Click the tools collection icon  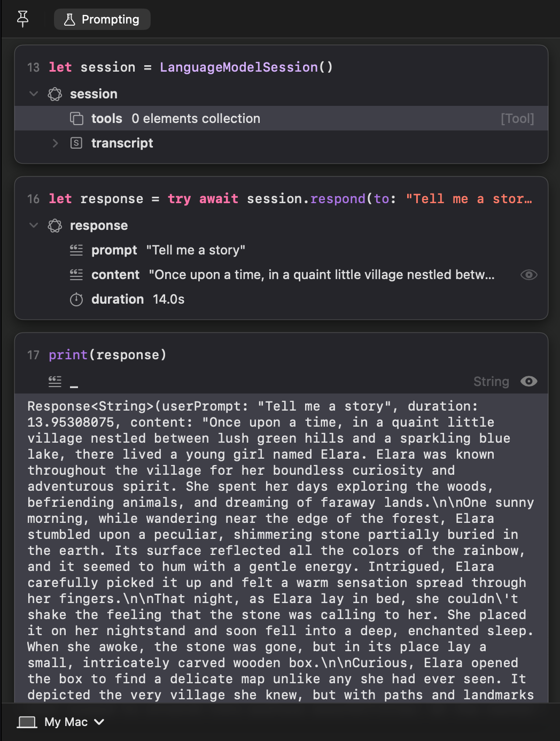pos(76,119)
